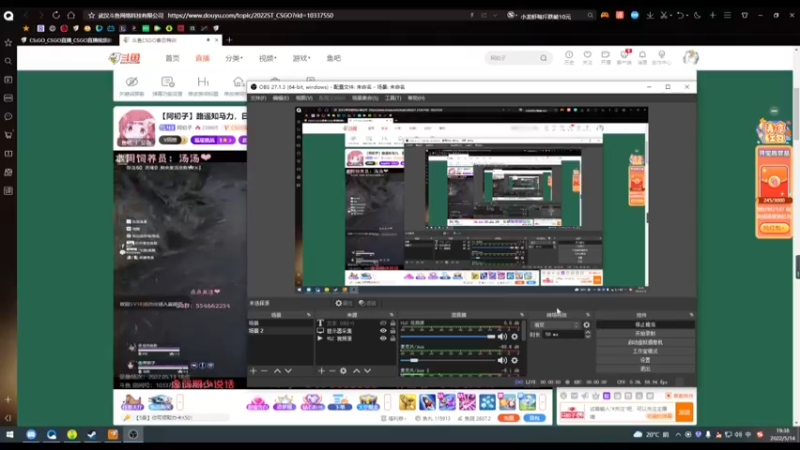Open source properties button above scenes

point(343,303)
